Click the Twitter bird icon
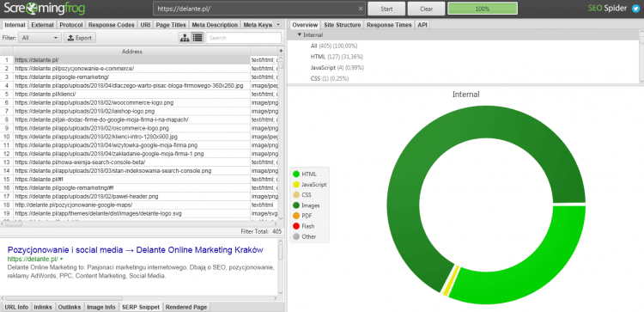644x312 pixels. 635,9
